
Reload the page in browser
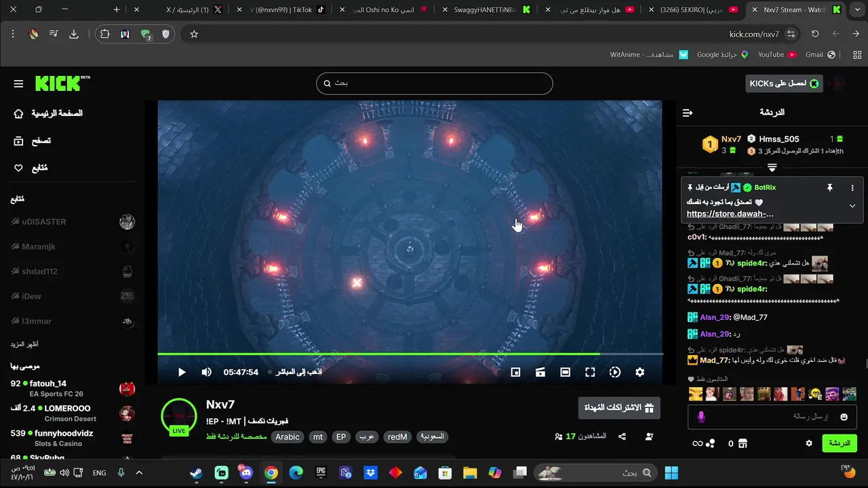(815, 34)
